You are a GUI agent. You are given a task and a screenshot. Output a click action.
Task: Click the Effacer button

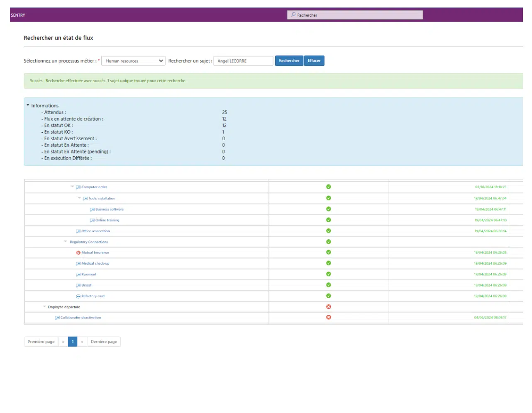tap(314, 61)
